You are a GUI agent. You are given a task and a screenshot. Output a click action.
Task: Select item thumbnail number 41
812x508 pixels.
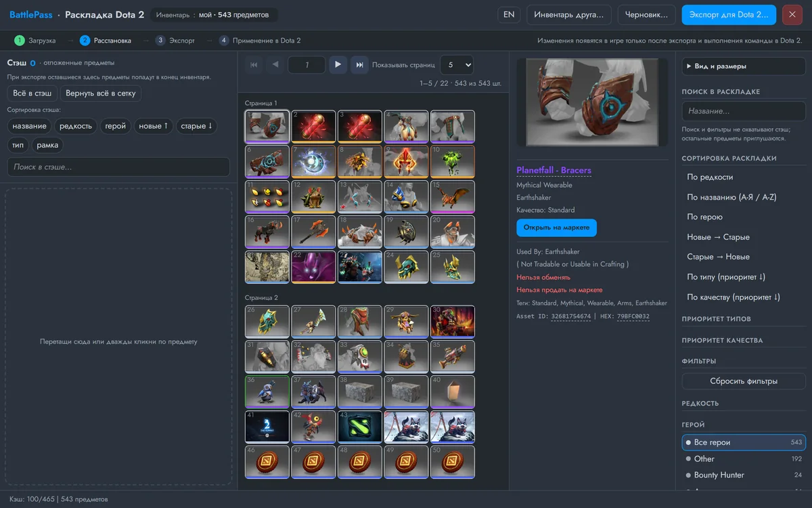267,427
